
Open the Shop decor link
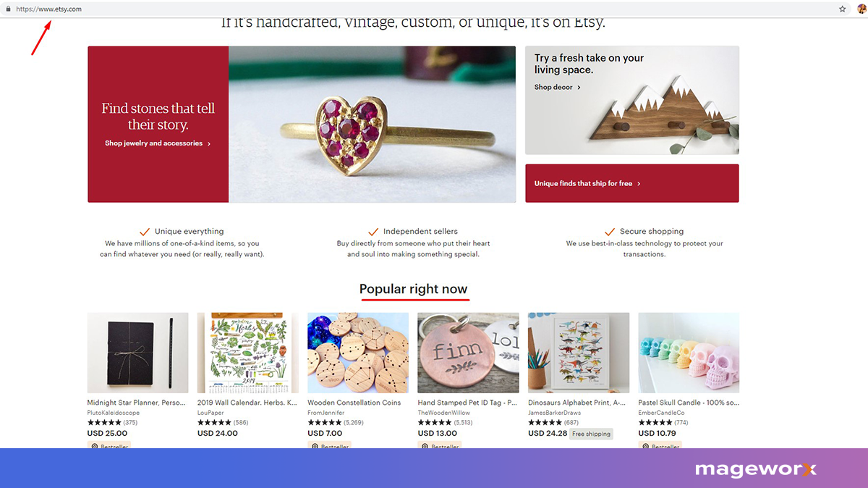pyautogui.click(x=558, y=87)
